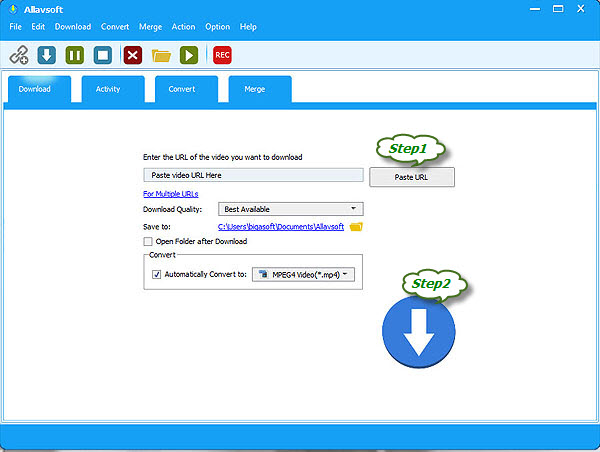This screenshot has height=452, width=600.
Task: Expand the Download Quality dropdown
Action: pos(291,209)
